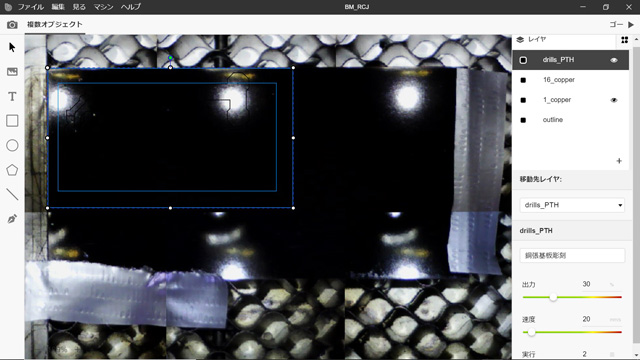The width and height of the screenshot is (640, 360).
Task: Select the Rectangle tool
Action: point(12,121)
